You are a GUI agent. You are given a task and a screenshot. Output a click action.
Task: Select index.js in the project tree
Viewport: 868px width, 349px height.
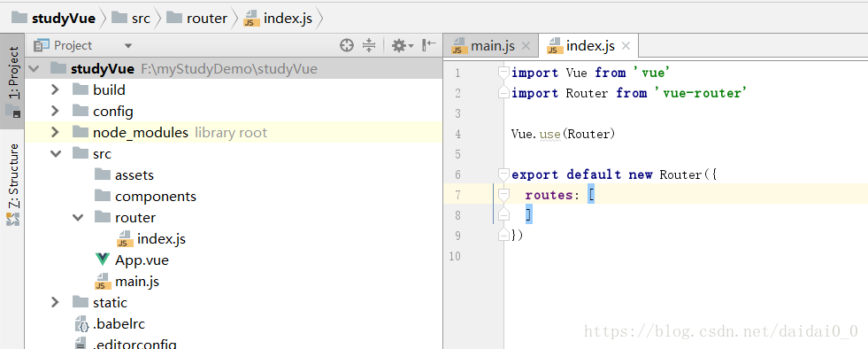(x=161, y=239)
